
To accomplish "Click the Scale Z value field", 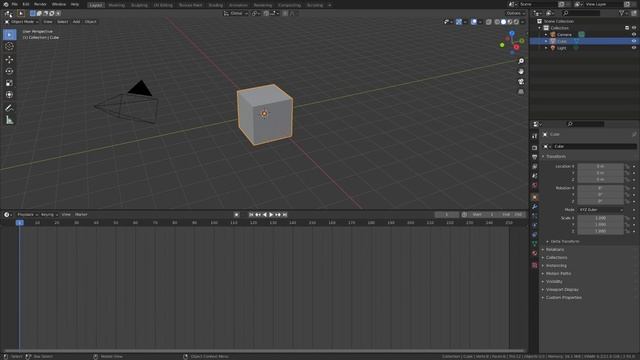I will click(x=600, y=231).
